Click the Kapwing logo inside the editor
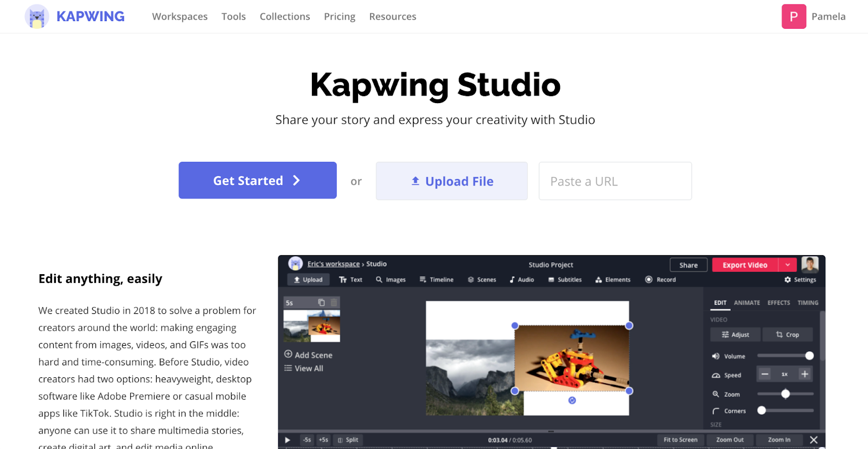The image size is (868, 449). (x=296, y=264)
